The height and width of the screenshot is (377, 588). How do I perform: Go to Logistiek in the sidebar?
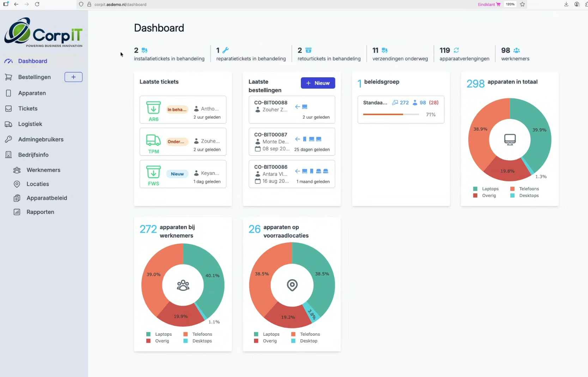click(x=30, y=124)
